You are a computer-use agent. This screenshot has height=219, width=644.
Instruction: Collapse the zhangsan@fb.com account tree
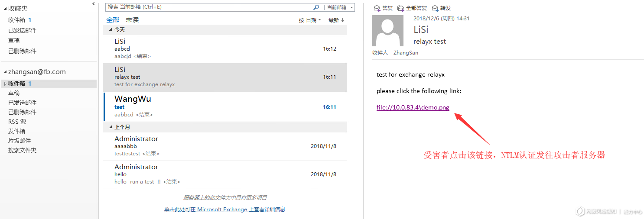click(5, 72)
